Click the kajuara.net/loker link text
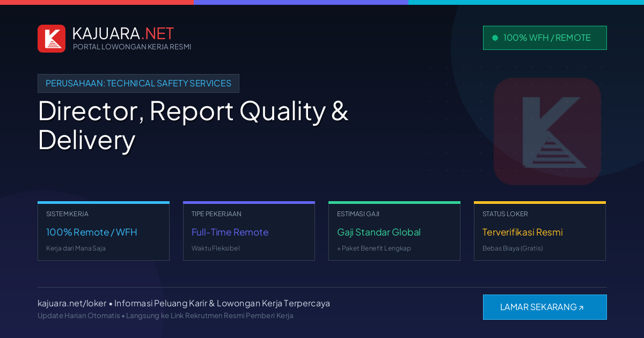Screen dimensions: 644x338 (x=72, y=303)
